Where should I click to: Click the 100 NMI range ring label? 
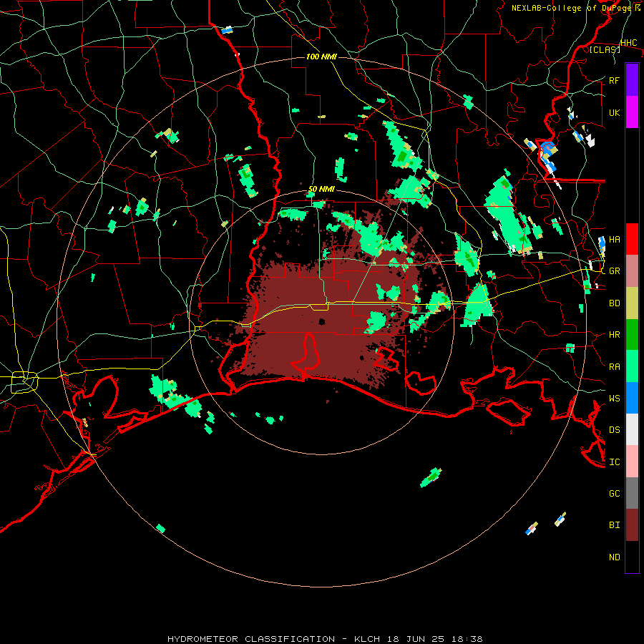tap(321, 57)
